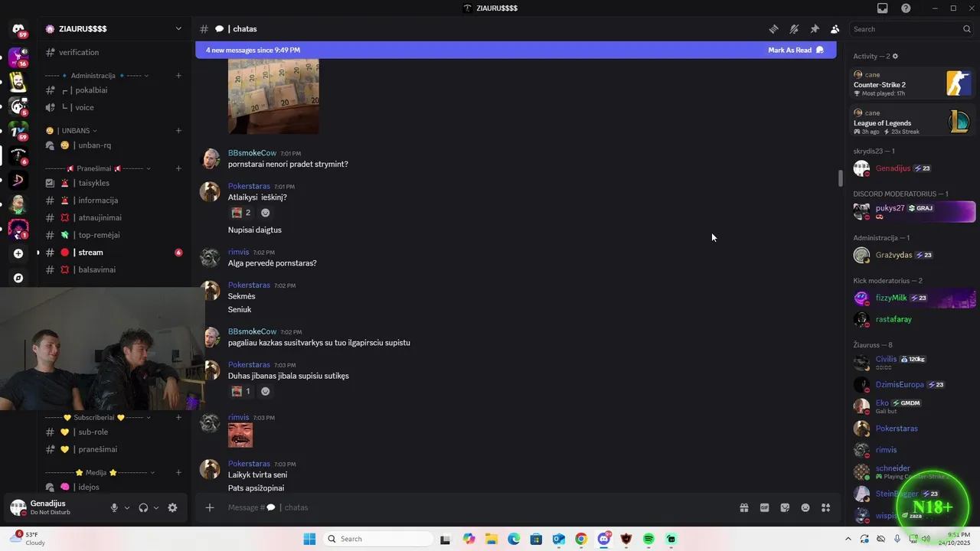Image resolution: width=980 pixels, height=551 pixels.
Task: Open the GIF picker icon
Action: coord(764,507)
